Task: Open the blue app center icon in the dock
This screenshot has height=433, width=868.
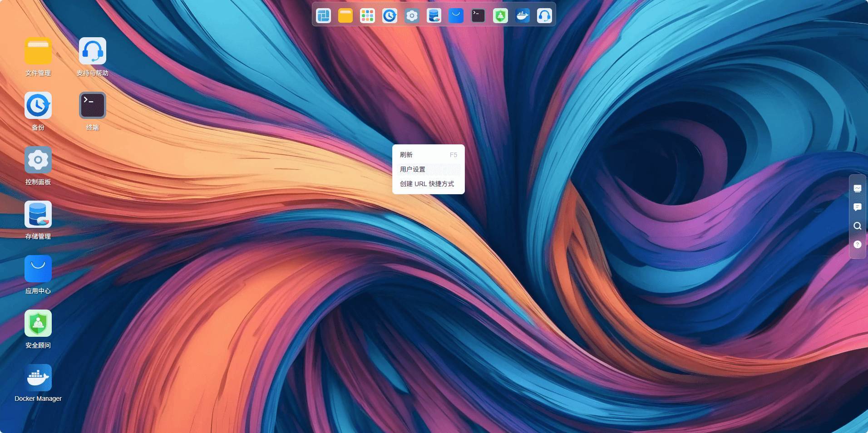Action: tap(456, 16)
